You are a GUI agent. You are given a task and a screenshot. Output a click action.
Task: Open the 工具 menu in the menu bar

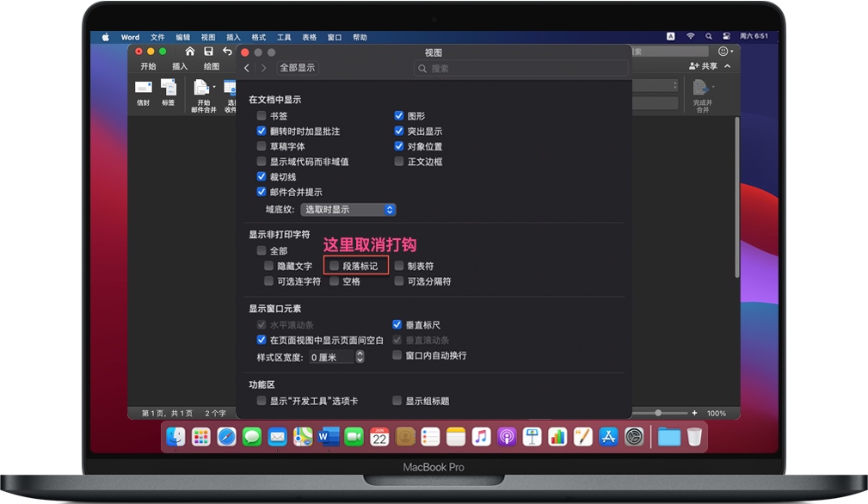pyautogui.click(x=284, y=37)
